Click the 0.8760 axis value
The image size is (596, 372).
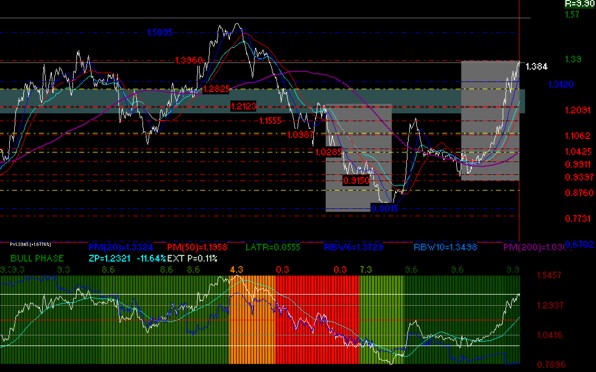(579, 193)
